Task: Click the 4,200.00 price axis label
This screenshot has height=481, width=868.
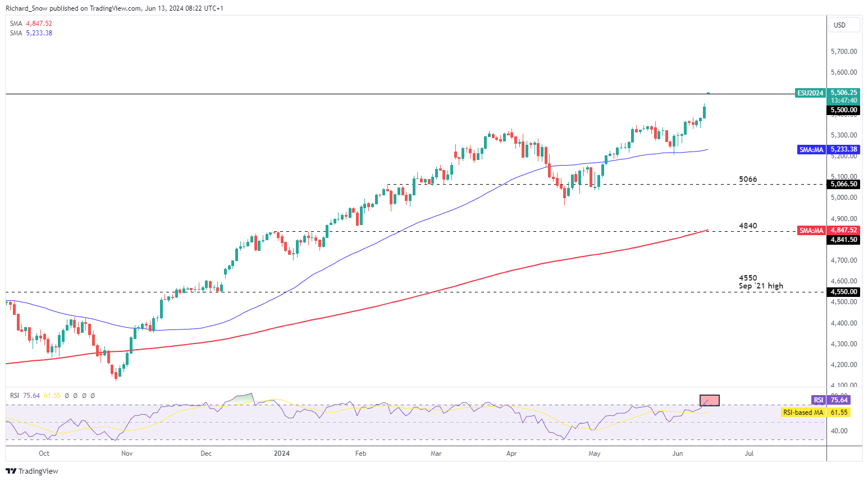Action: coord(844,365)
